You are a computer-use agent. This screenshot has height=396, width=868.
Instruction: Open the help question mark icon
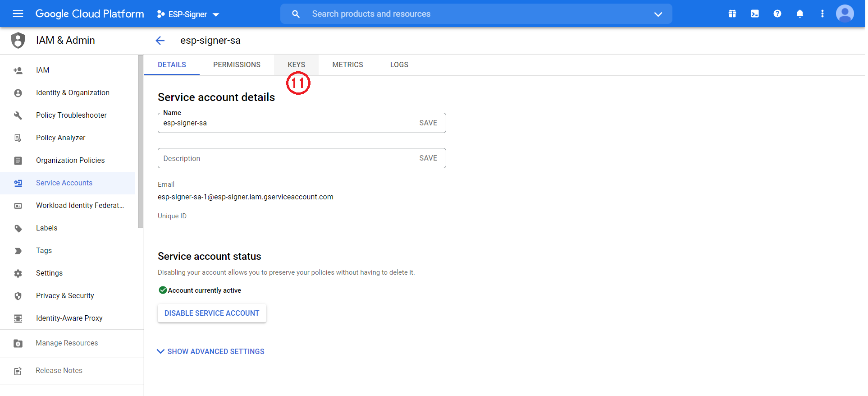777,14
